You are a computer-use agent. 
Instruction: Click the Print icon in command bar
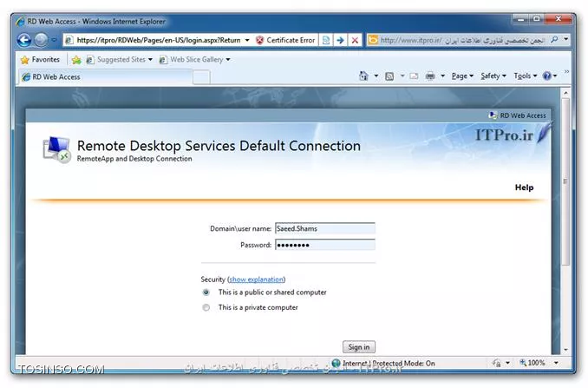[x=430, y=76]
